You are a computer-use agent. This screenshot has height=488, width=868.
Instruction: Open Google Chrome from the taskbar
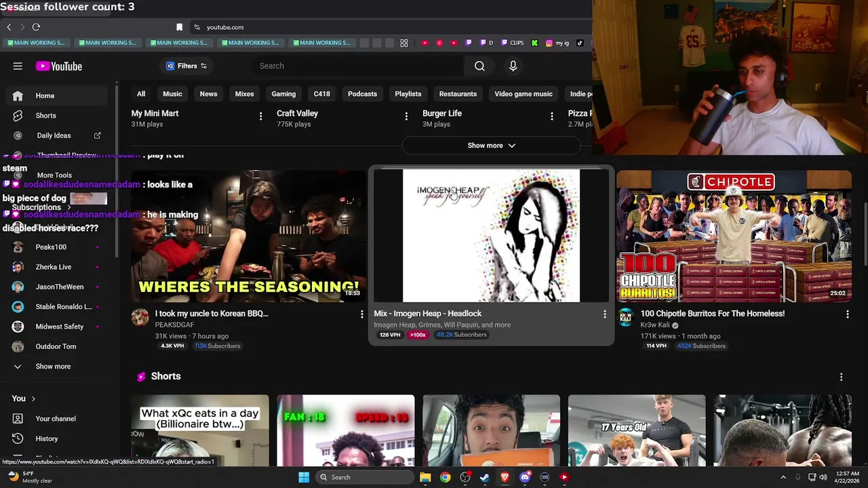tap(445, 477)
